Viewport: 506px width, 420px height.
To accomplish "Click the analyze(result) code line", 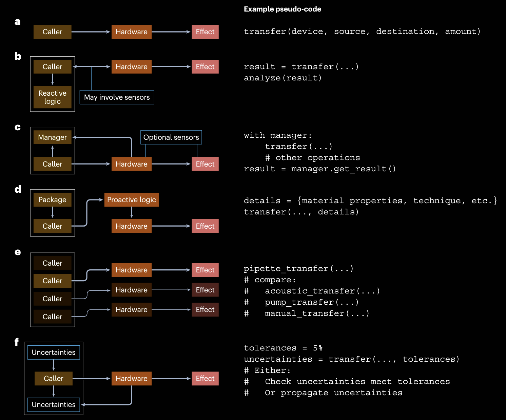I will [283, 78].
